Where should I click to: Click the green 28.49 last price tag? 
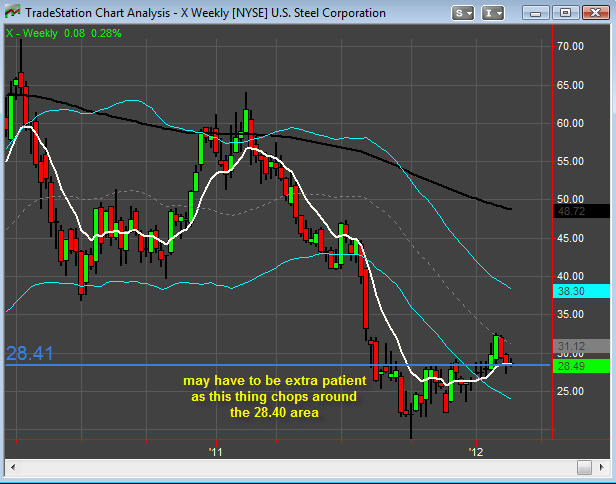581,366
